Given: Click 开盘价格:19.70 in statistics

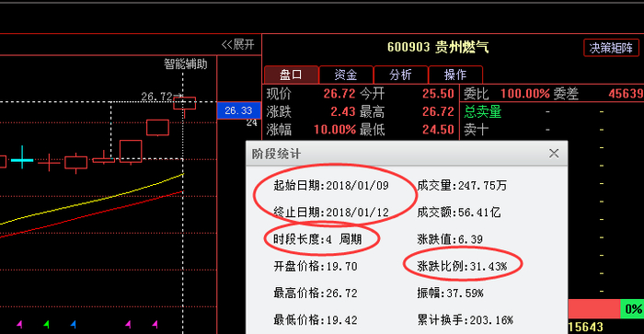Looking at the screenshot, I should point(316,266).
